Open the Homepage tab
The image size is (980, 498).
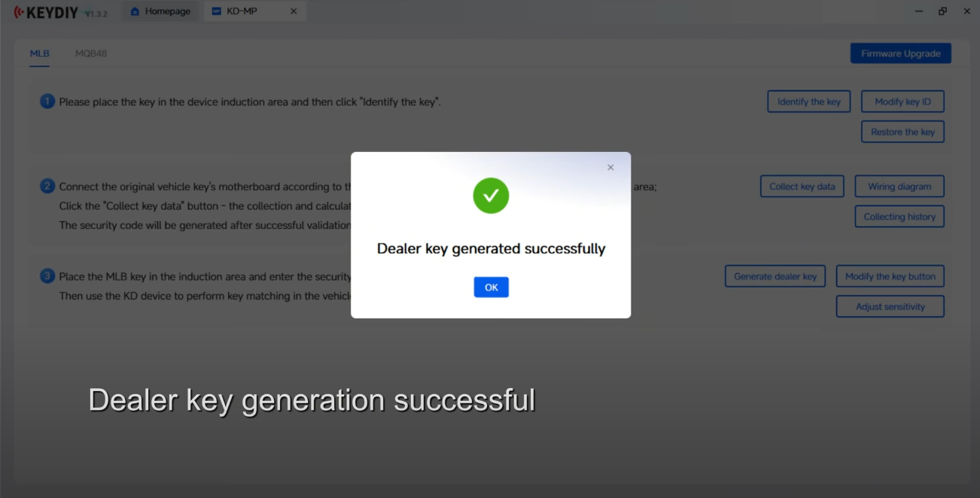click(160, 11)
